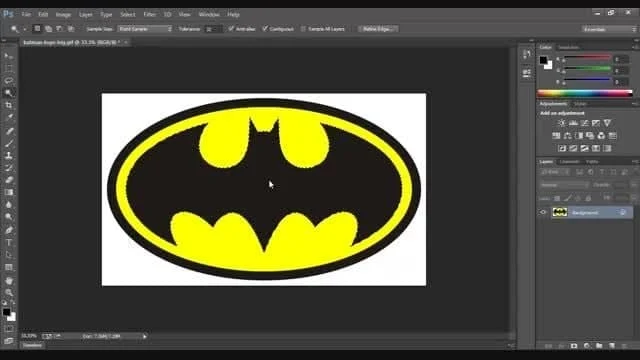Open the tool preset picker arrow

point(24,29)
